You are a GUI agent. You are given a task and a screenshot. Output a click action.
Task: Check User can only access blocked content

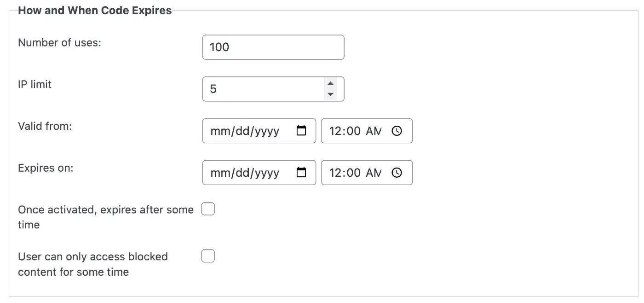[208, 256]
